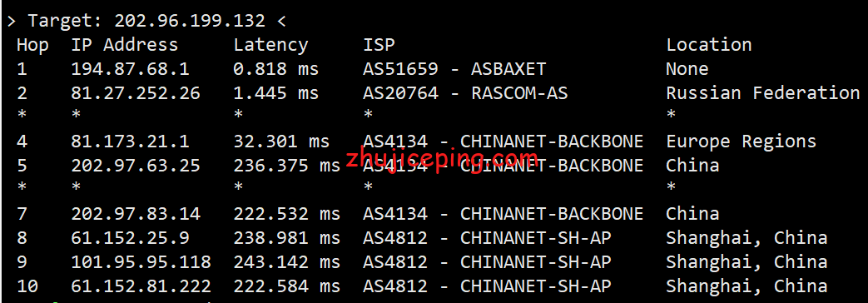This screenshot has width=868, height=303.
Task: Click the 243.142 ms latency value
Action: click(x=287, y=262)
